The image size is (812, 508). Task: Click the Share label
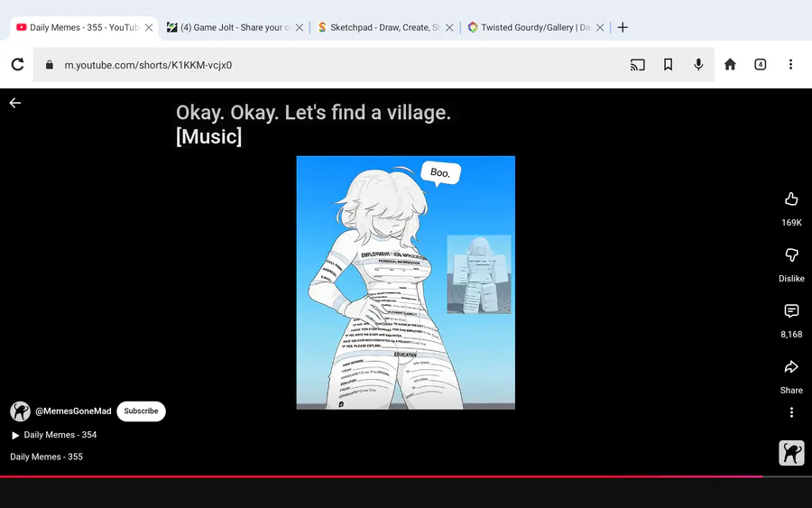pyautogui.click(x=791, y=391)
